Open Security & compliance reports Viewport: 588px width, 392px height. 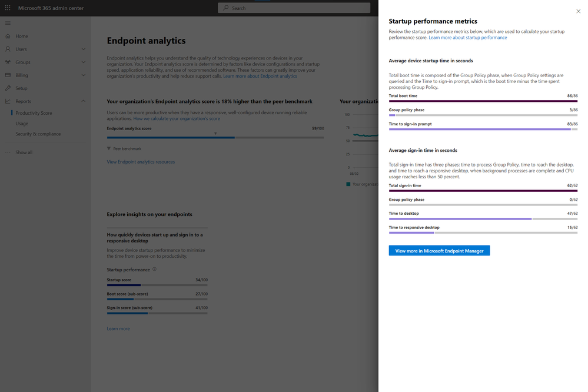(38, 134)
